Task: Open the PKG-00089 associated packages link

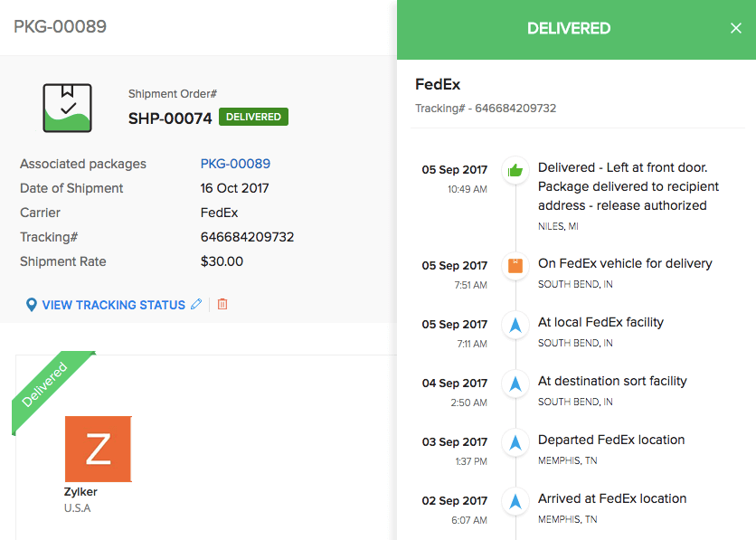Action: pyautogui.click(x=235, y=164)
